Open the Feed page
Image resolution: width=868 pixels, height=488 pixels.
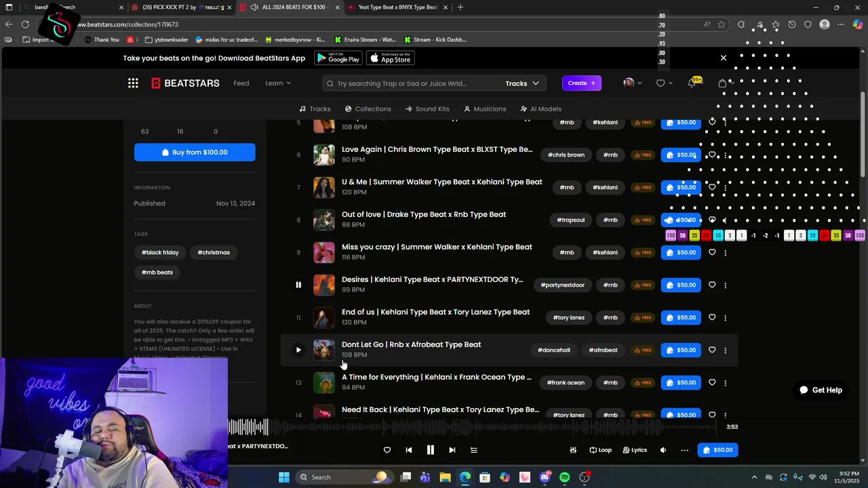[241, 83]
